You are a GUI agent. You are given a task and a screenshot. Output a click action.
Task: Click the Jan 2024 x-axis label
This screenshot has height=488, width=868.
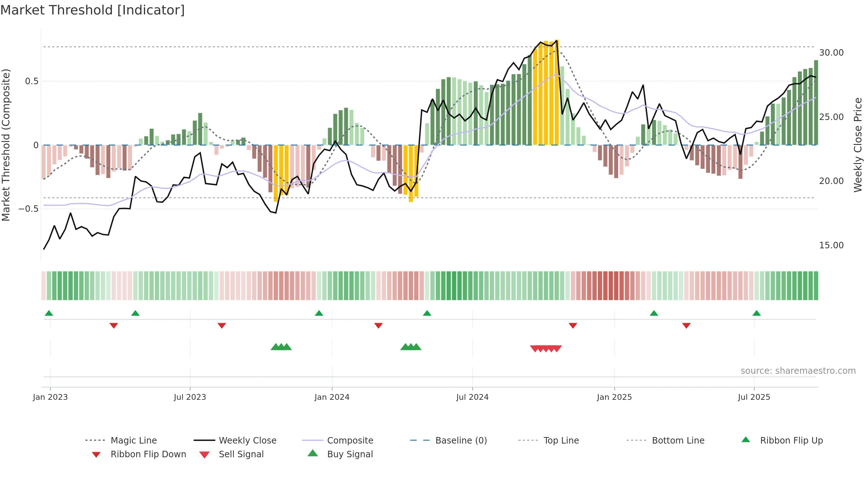(332, 397)
